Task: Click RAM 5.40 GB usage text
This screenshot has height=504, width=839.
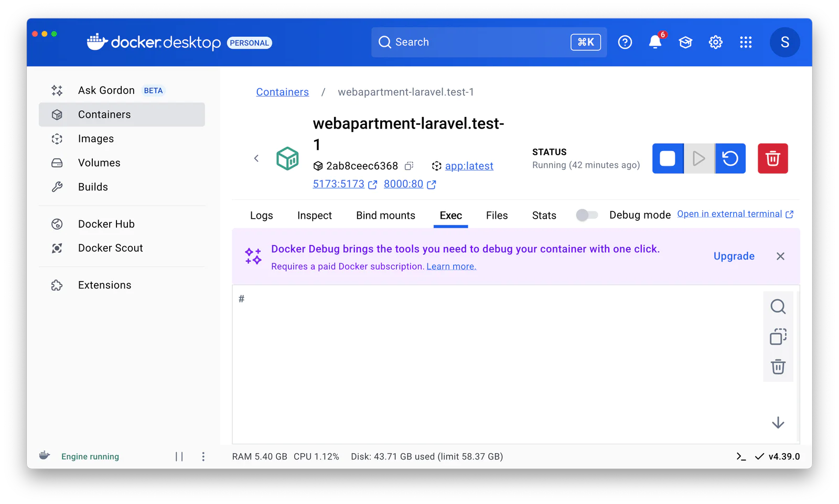Action: tap(260, 457)
